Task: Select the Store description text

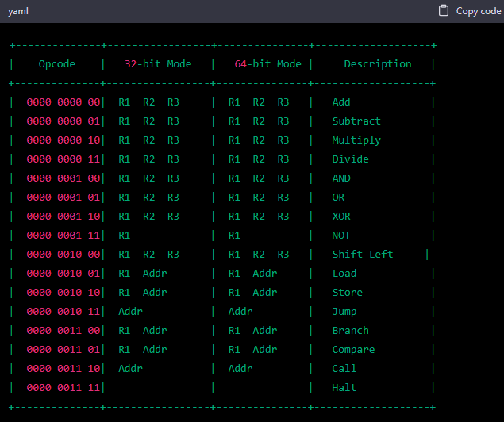Action: 347,293
